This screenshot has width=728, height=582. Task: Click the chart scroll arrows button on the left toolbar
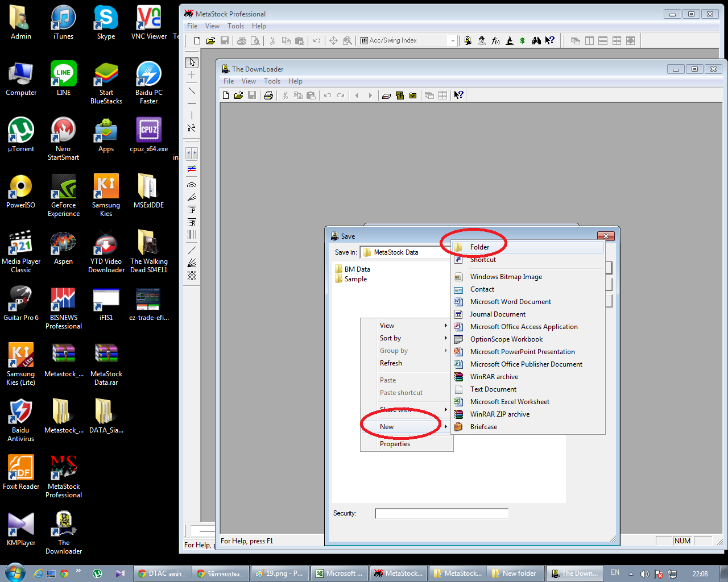(192, 153)
